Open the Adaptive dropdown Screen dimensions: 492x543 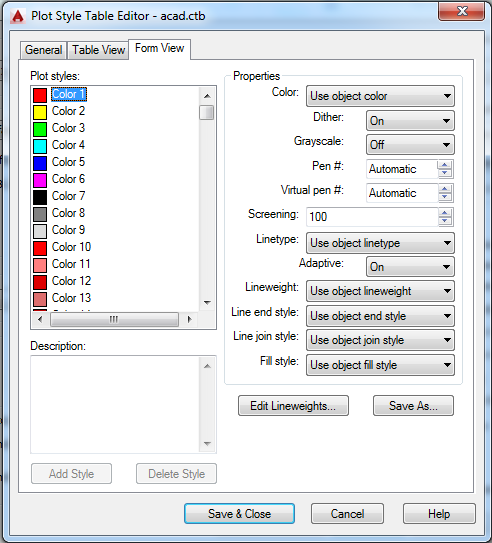pyautogui.click(x=410, y=267)
